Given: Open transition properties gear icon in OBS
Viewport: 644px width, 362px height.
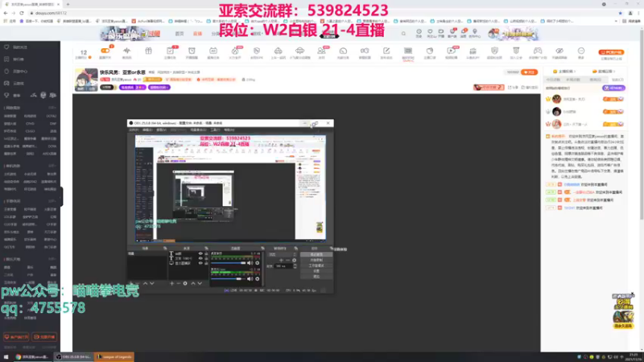Looking at the screenshot, I should tap(294, 260).
